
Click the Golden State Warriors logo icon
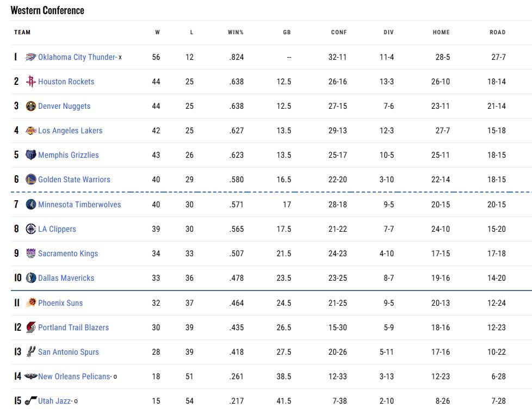pyautogui.click(x=31, y=180)
